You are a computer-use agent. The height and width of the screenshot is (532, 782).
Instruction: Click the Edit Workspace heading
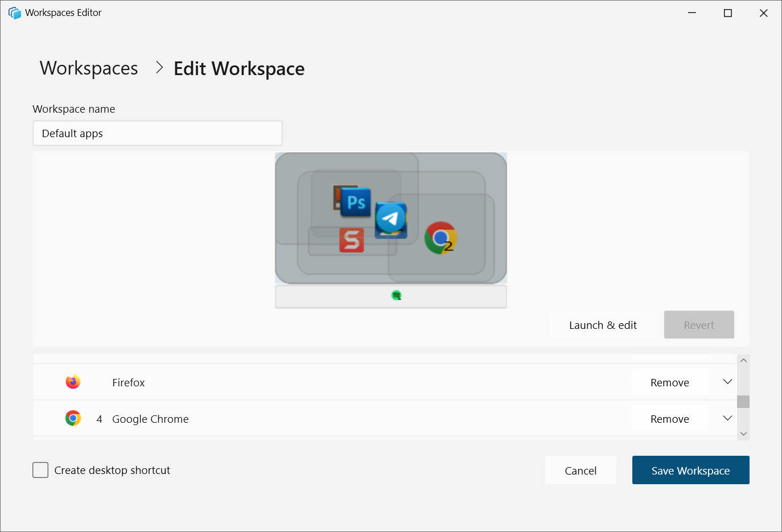click(239, 68)
